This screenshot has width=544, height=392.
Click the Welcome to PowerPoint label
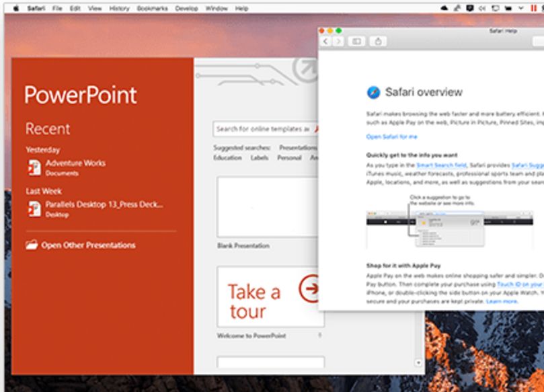point(251,336)
